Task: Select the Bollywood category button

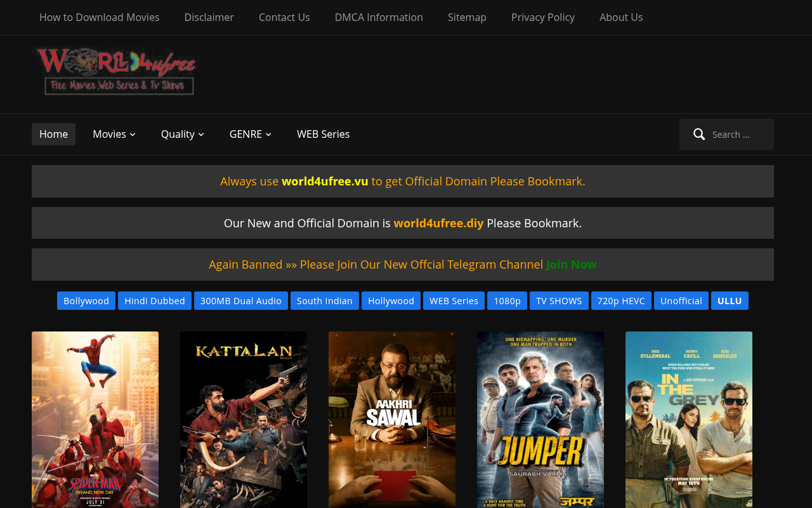Action: pyautogui.click(x=86, y=300)
